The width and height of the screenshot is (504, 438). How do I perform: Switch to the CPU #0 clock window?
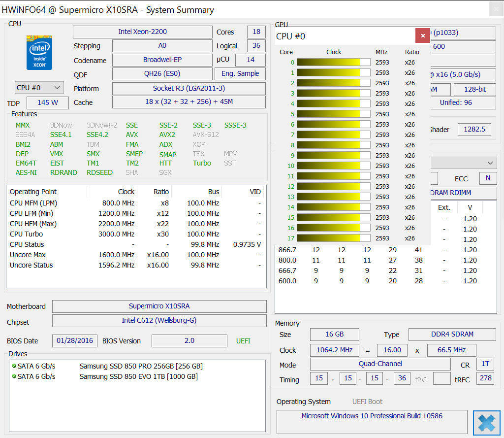(x=345, y=35)
